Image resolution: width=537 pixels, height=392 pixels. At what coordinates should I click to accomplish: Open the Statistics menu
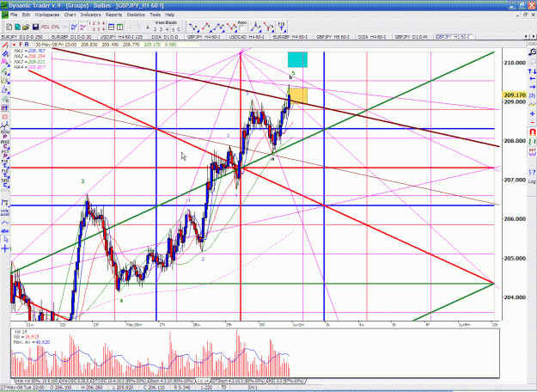[136, 15]
